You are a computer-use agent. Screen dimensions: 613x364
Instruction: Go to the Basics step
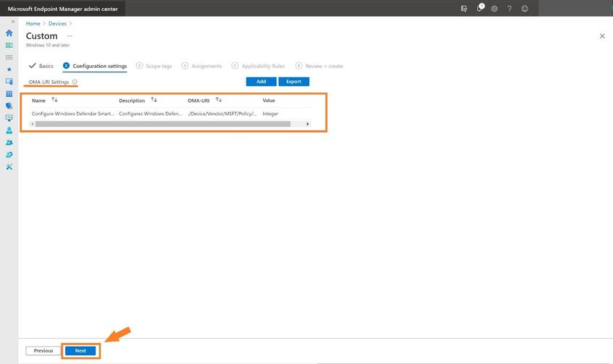[41, 66]
